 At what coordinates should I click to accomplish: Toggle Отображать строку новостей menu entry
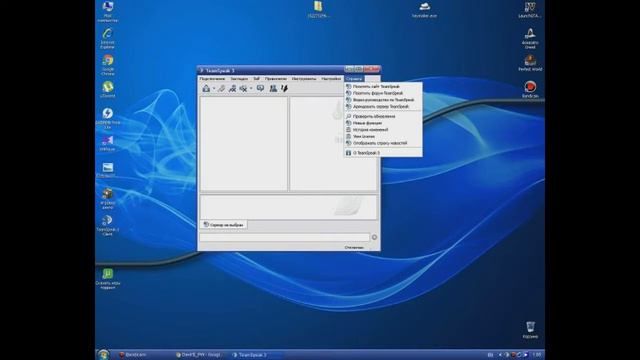tap(383, 143)
